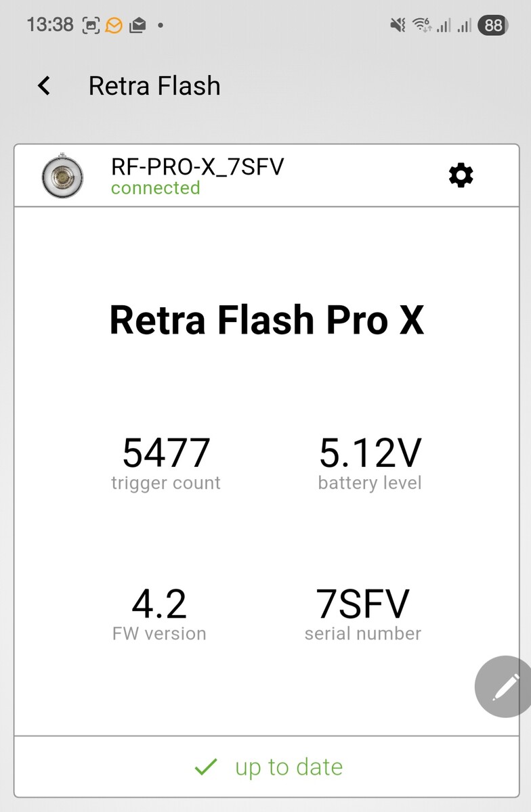Tap the envelope notification icon

tap(137, 26)
